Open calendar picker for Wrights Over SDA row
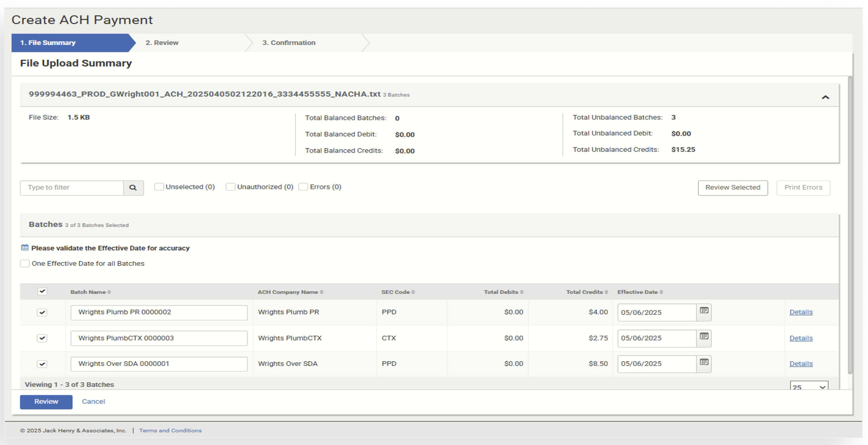The image size is (868, 445). [704, 363]
